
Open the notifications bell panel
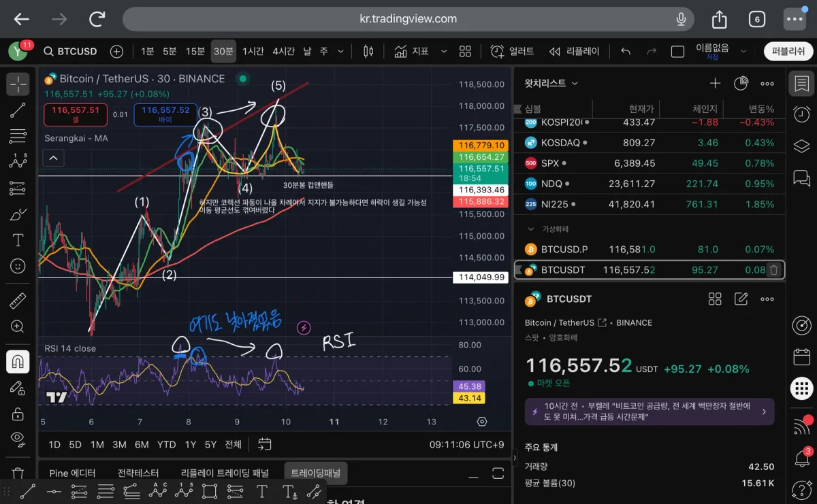click(801, 458)
